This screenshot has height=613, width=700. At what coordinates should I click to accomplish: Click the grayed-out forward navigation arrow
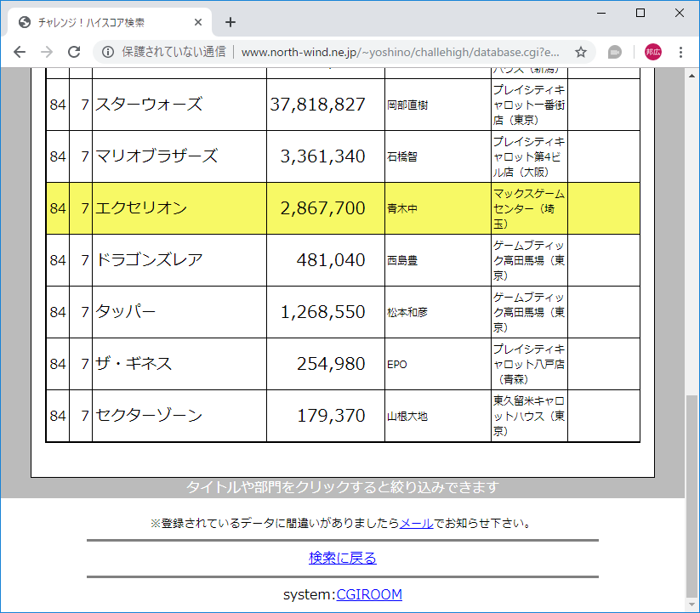[x=47, y=52]
